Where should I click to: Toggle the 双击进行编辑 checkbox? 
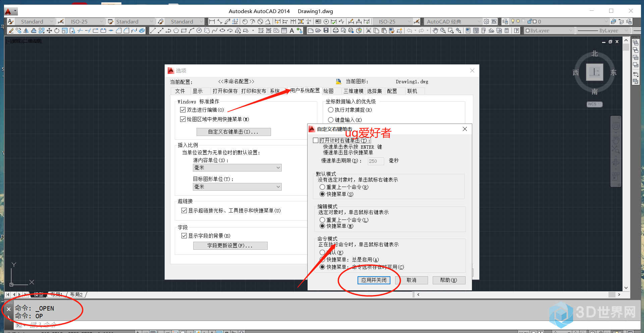183,110
